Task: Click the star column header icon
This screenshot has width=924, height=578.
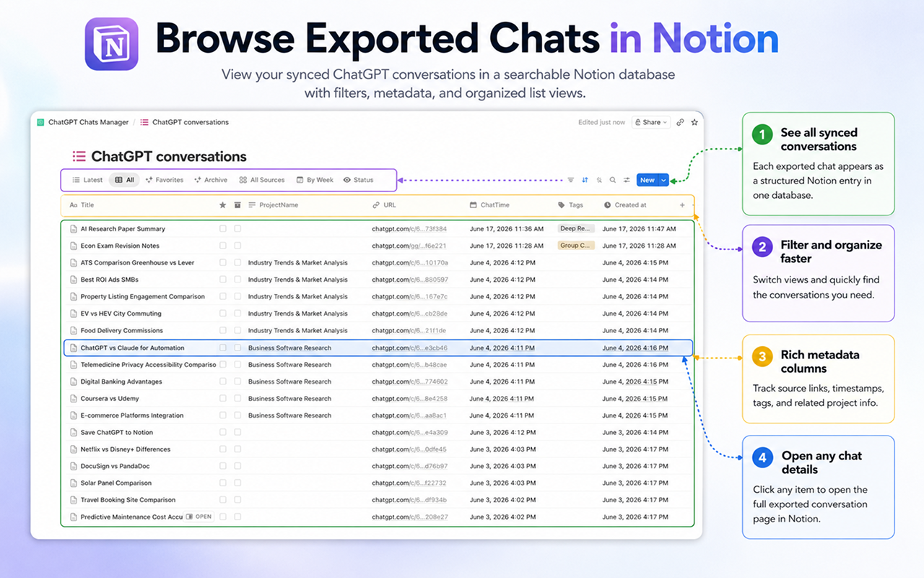Action: [x=223, y=205]
